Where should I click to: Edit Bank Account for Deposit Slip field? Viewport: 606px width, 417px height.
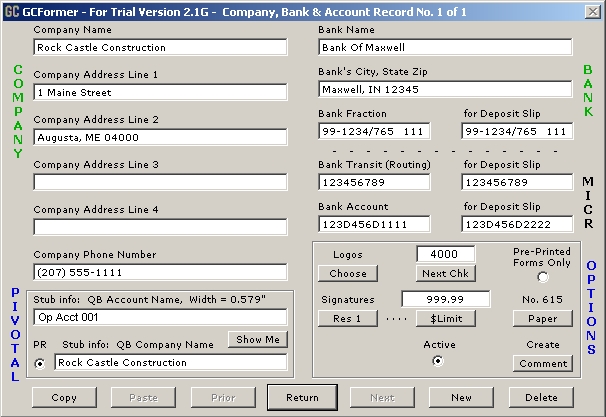pyautogui.click(x=517, y=224)
